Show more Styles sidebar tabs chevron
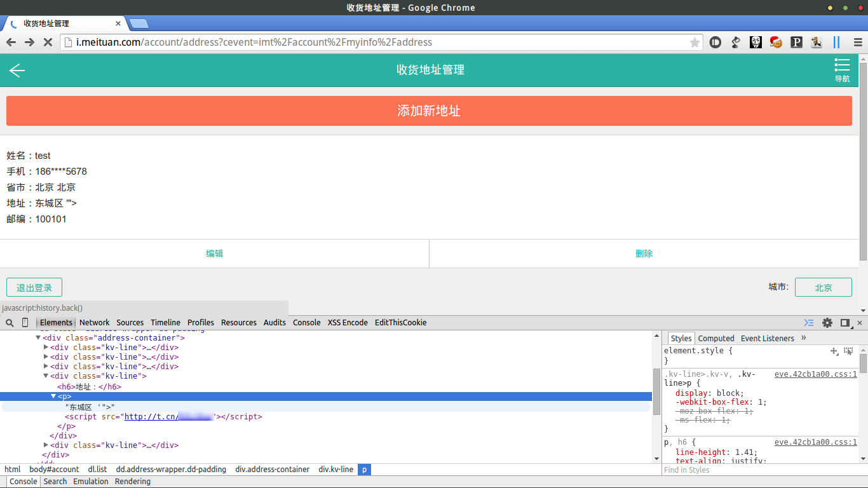Screen dimensions: 868x488 tap(804, 338)
